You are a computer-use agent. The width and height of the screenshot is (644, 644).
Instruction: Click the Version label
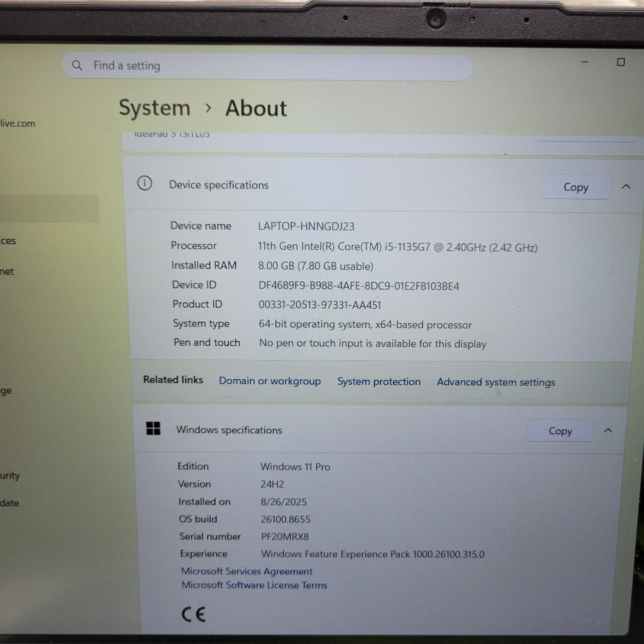point(194,484)
